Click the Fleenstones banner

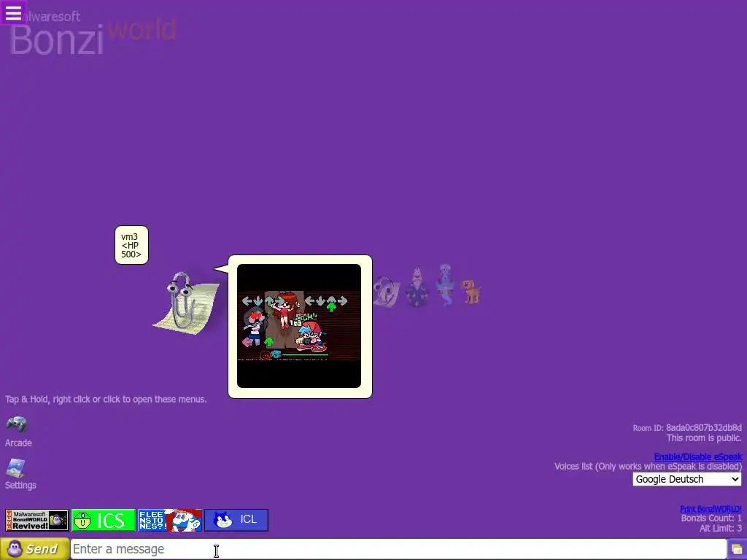pos(169,520)
